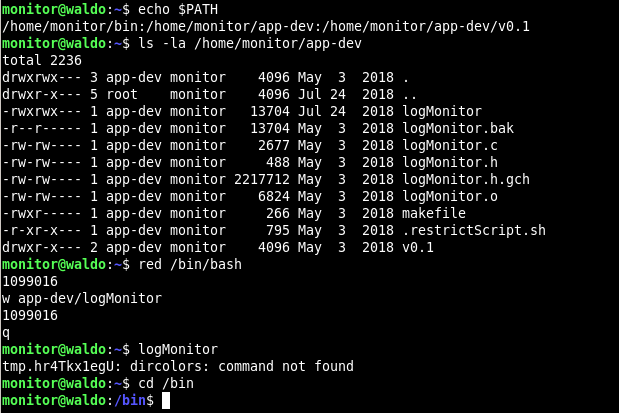Click the second 1099016 output line
Viewport: 619px width, 413px height.
(30, 315)
